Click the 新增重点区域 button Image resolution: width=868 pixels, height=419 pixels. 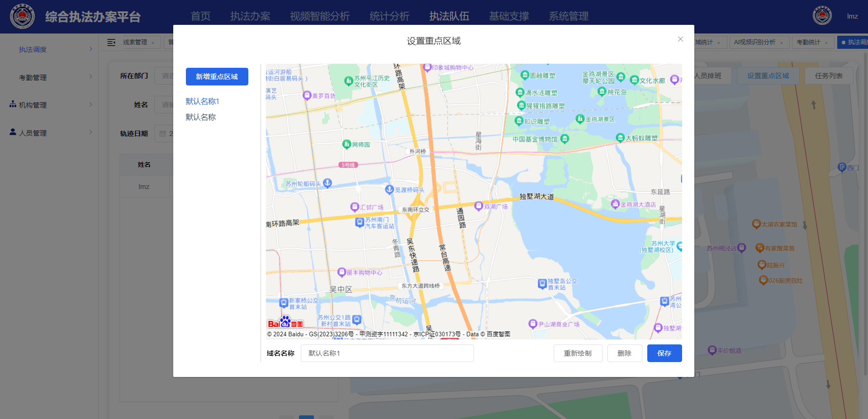point(217,76)
